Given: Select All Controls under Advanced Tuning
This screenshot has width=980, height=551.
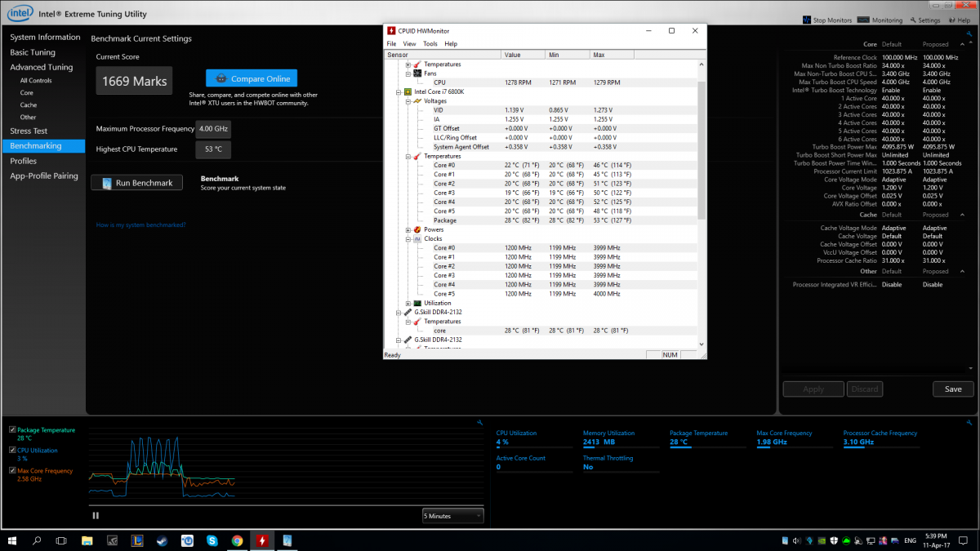Looking at the screenshot, I should [36, 81].
